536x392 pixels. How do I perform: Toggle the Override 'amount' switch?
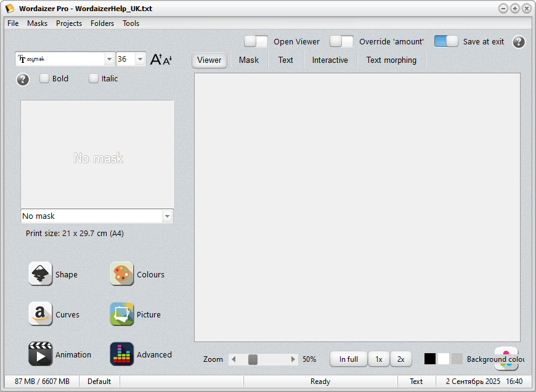point(341,41)
